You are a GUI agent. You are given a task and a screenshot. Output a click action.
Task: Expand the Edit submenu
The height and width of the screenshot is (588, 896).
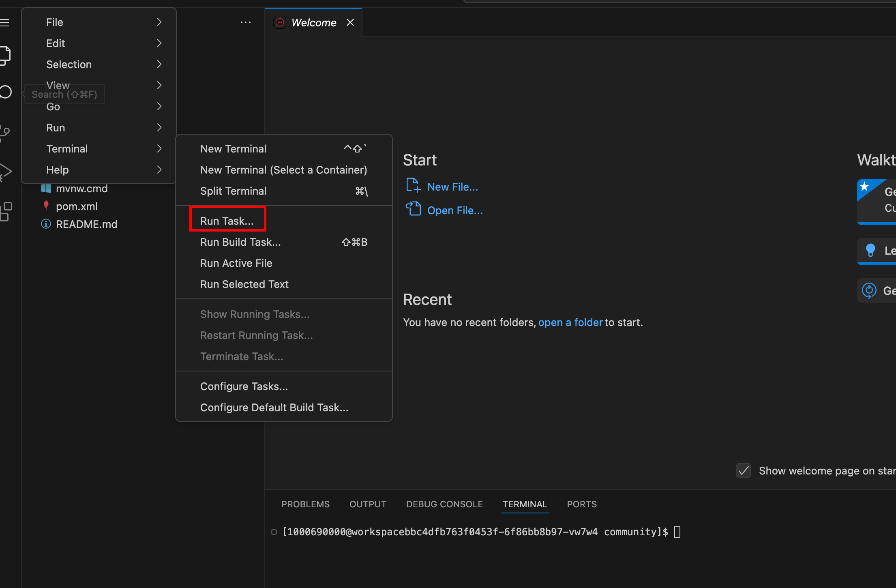(x=99, y=43)
